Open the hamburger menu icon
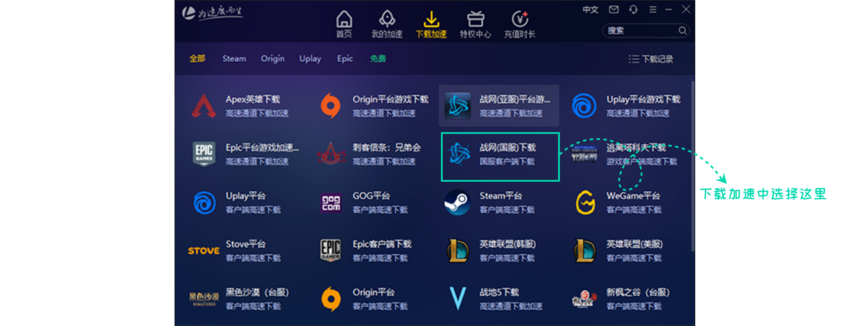The image size is (868, 326). (x=653, y=9)
